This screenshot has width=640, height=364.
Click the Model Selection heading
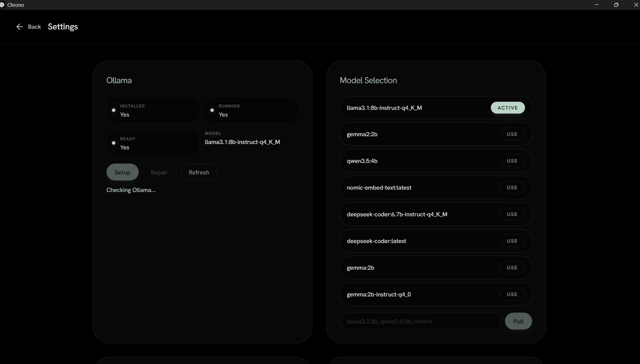click(x=368, y=80)
